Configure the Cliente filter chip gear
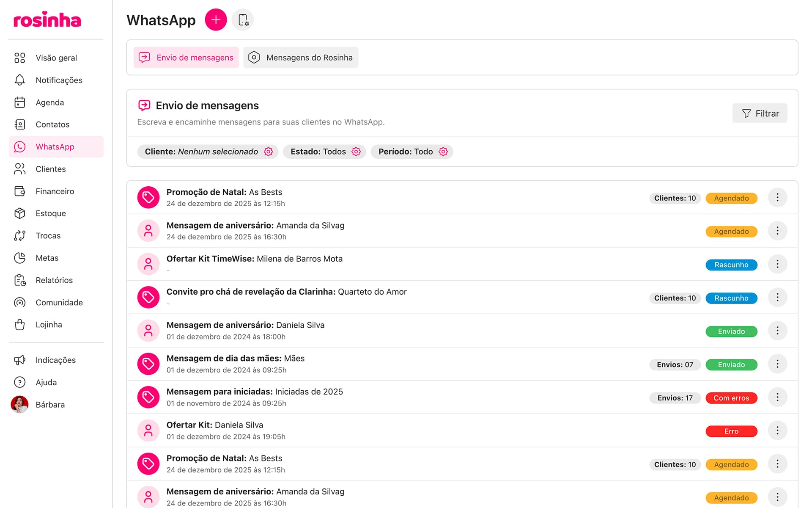This screenshot has width=812, height=508. pyautogui.click(x=268, y=152)
